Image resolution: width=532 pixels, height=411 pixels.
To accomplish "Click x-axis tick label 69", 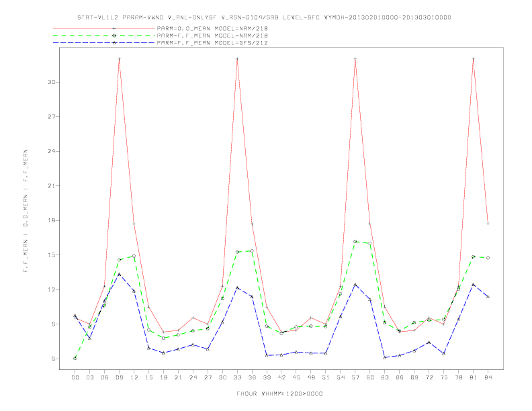I will 414,377.
